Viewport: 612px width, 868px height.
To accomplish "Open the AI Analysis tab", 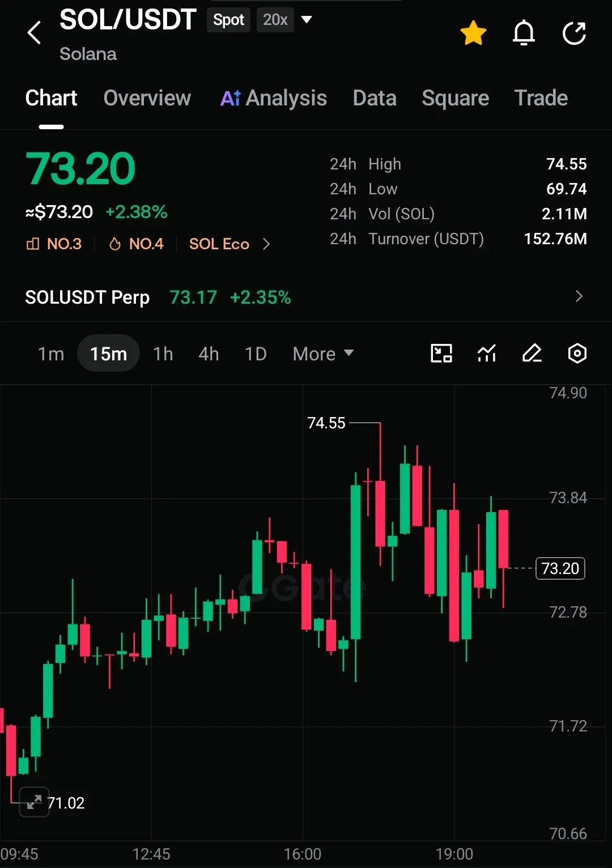I will point(274,98).
